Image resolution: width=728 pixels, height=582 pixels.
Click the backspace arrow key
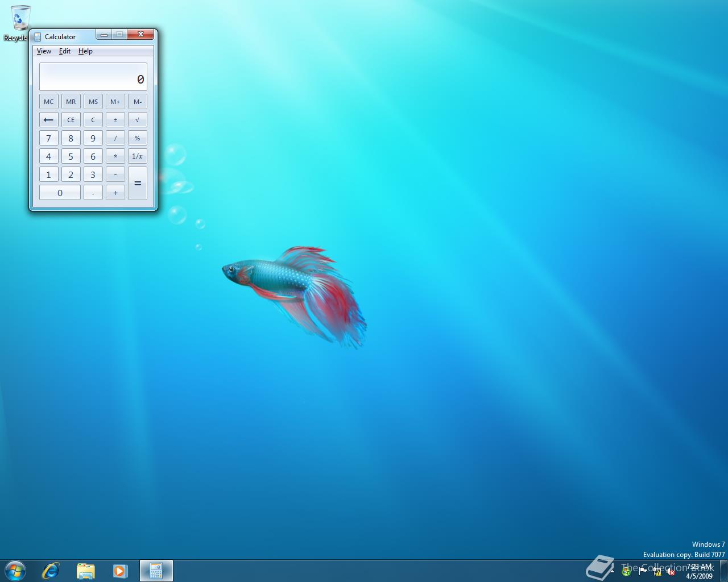48,120
